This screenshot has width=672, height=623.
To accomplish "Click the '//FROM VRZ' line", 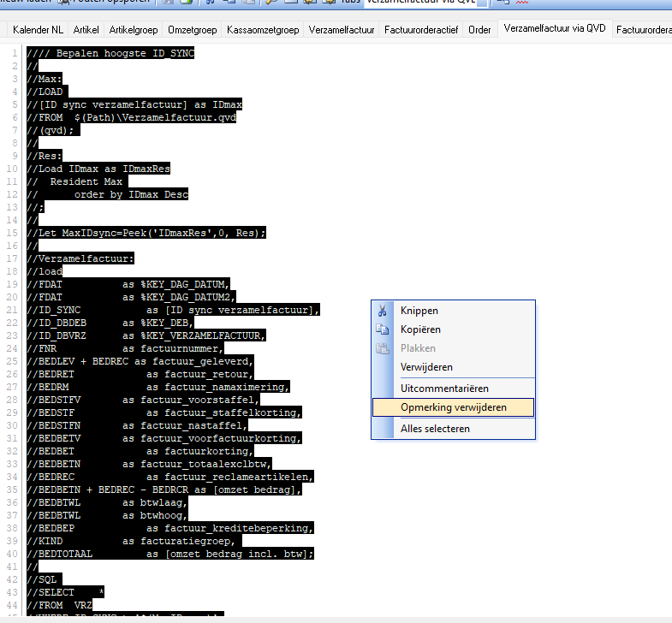I will pyautogui.click(x=60, y=606).
